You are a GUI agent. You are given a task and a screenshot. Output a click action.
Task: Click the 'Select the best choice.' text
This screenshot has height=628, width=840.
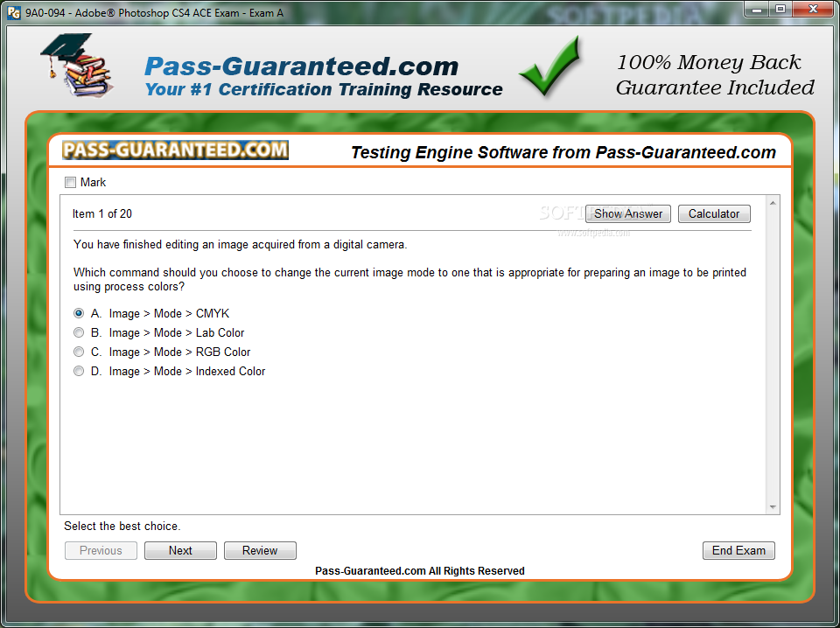(122, 527)
